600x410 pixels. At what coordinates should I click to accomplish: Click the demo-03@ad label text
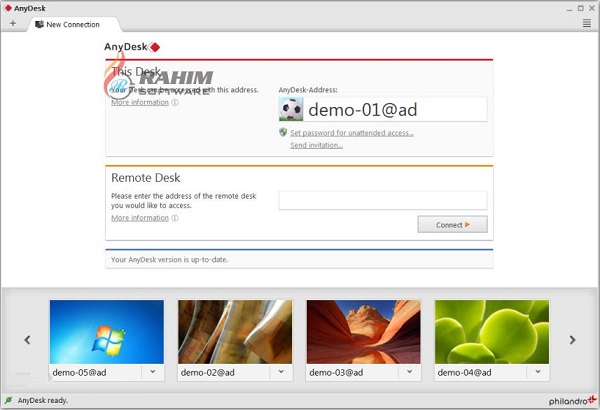336,372
